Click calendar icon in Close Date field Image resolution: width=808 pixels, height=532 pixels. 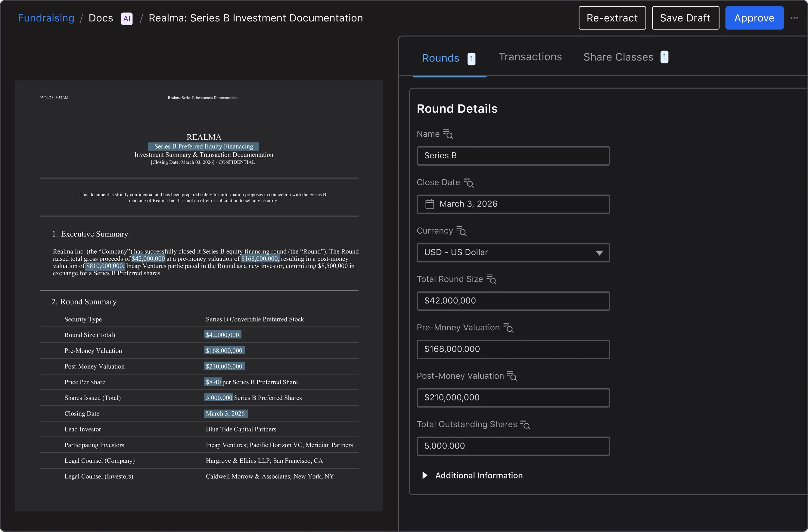(x=430, y=204)
